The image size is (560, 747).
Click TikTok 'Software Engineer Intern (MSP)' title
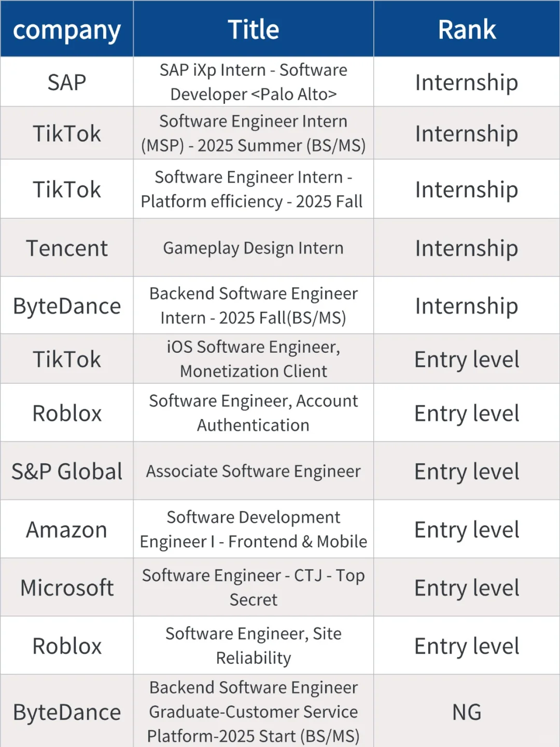click(x=254, y=133)
